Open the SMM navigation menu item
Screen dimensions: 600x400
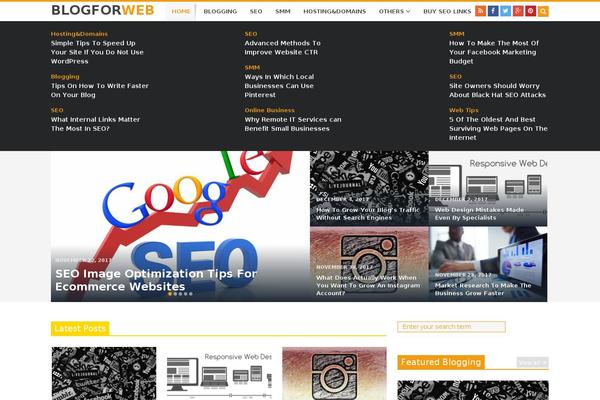click(283, 11)
